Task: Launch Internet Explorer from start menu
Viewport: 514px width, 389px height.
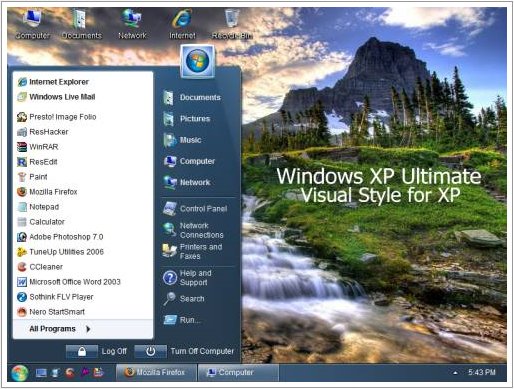Action: coord(53,82)
